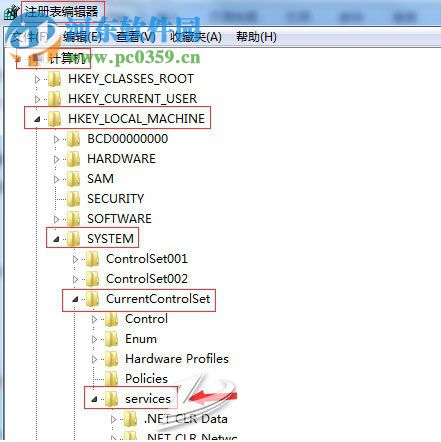Expand the BCD00000000 node arrow
The height and width of the screenshot is (442, 441).
coord(56,139)
